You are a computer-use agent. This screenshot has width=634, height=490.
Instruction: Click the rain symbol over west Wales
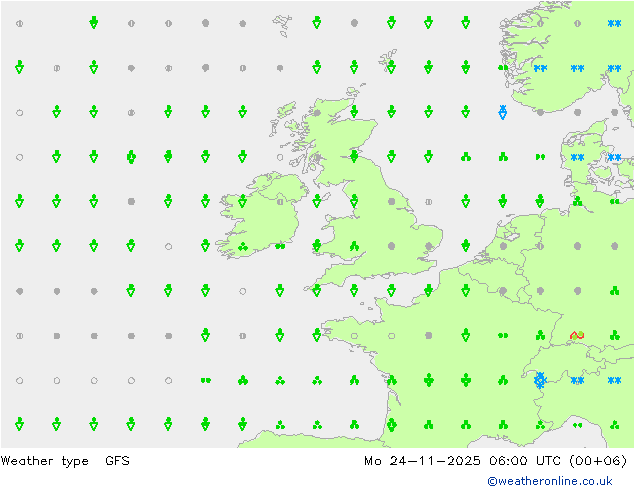coord(317,245)
